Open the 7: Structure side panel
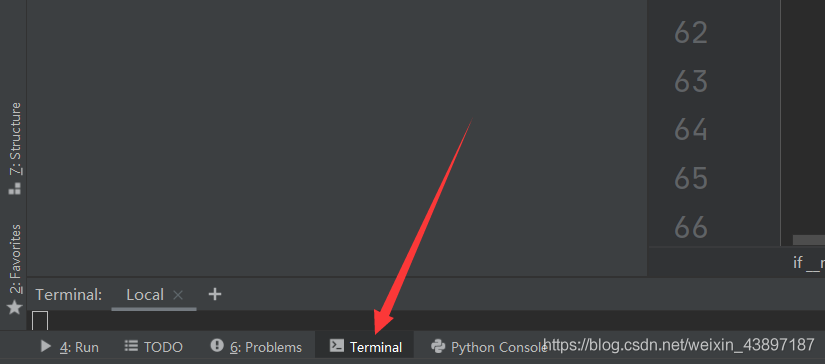The width and height of the screenshot is (825, 364). coord(15,148)
